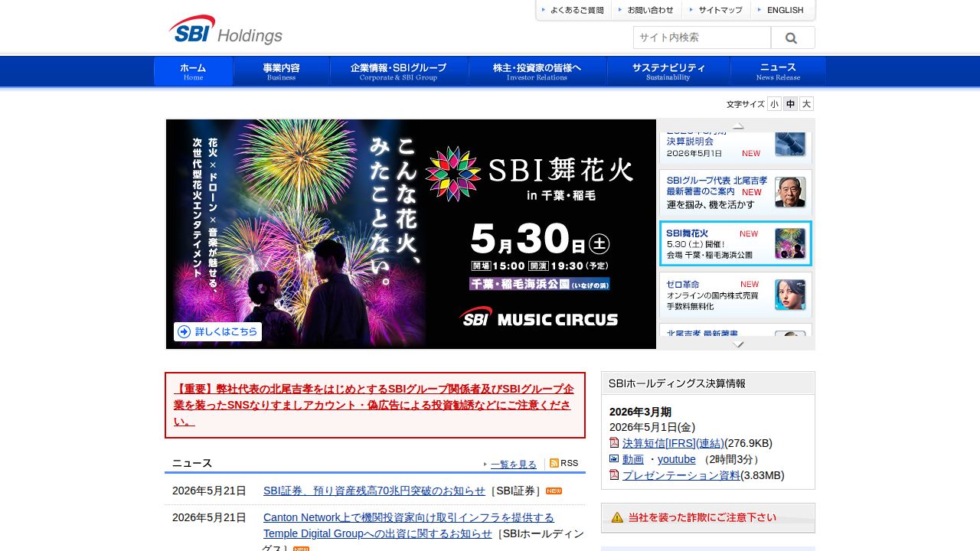
Task: Click the SBI Holdings logo
Action: click(x=226, y=30)
